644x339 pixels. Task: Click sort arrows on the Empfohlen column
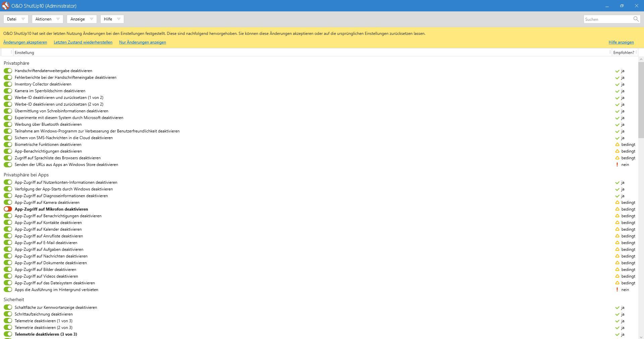[x=636, y=52]
